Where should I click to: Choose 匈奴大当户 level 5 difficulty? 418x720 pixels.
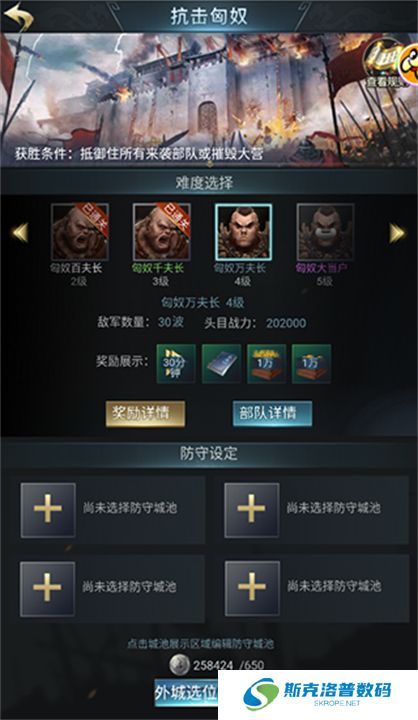[x=325, y=232]
